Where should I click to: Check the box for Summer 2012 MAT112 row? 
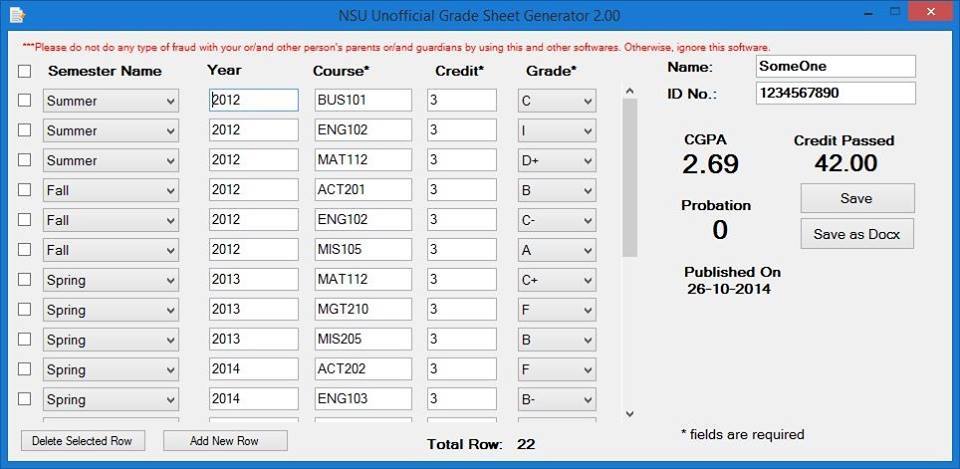(24, 160)
